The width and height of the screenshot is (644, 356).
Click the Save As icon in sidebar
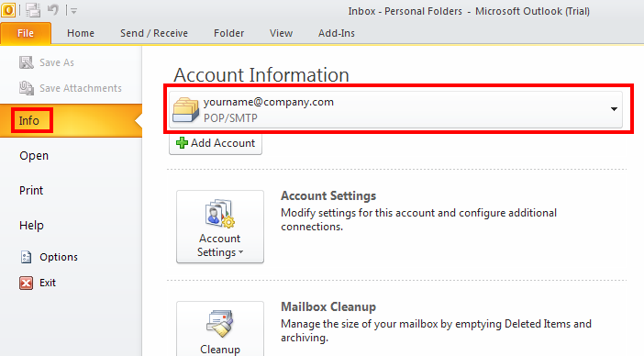pyautogui.click(x=27, y=62)
